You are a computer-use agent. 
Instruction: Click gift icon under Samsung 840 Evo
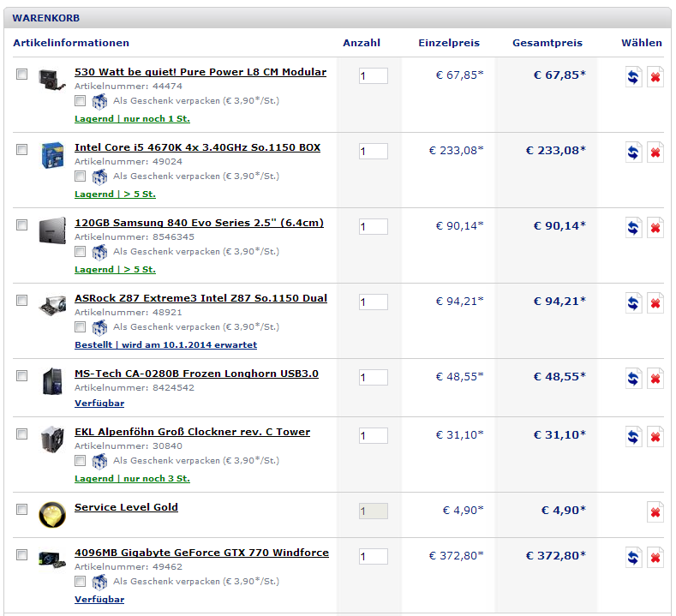pos(99,253)
